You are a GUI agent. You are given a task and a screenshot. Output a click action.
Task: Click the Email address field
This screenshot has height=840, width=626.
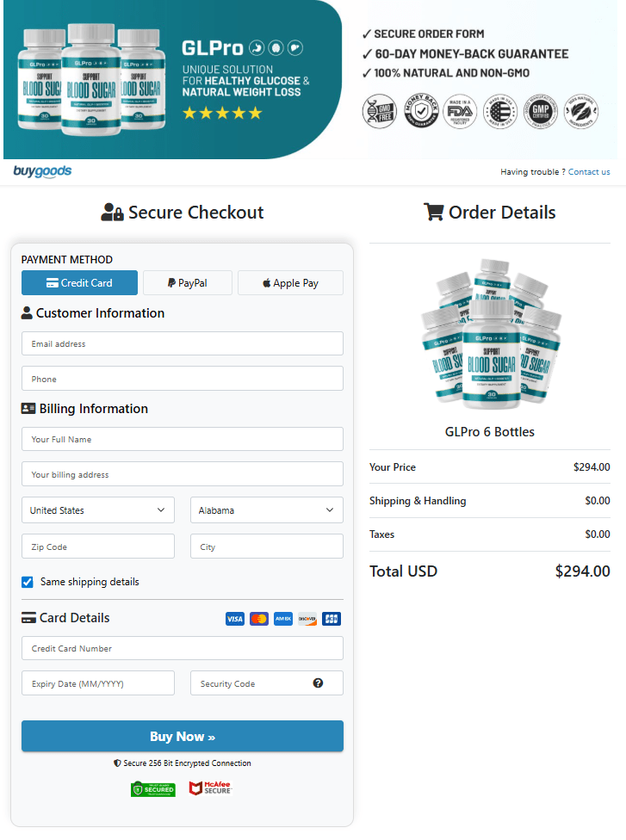[x=182, y=343]
